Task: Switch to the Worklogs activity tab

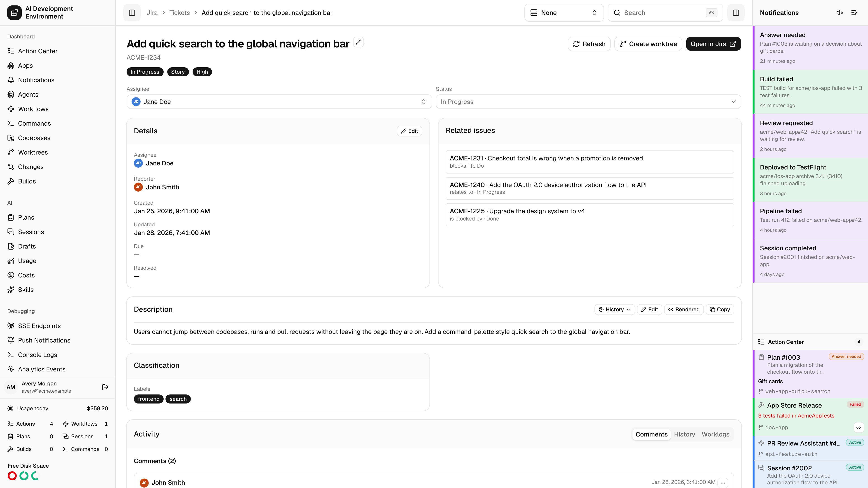Action: [715, 434]
